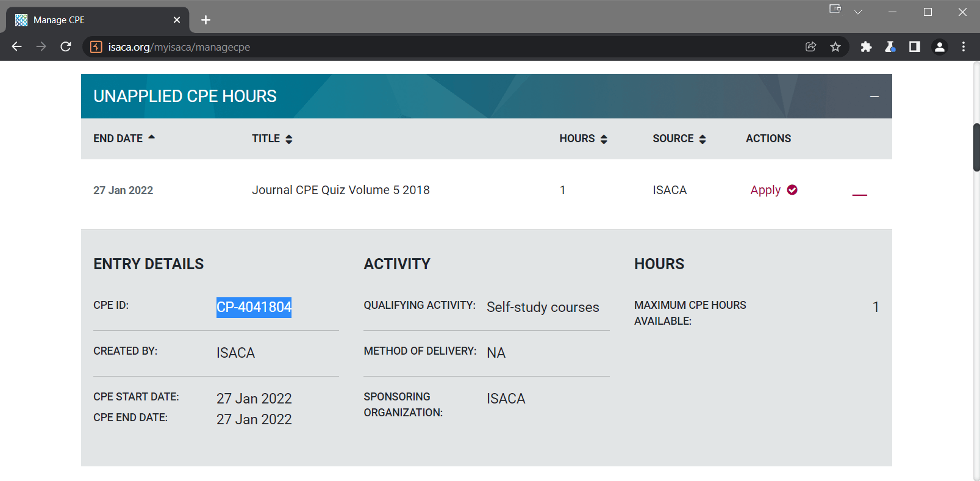Click the NA method of delivery value
This screenshot has height=481, width=980.
(496, 353)
